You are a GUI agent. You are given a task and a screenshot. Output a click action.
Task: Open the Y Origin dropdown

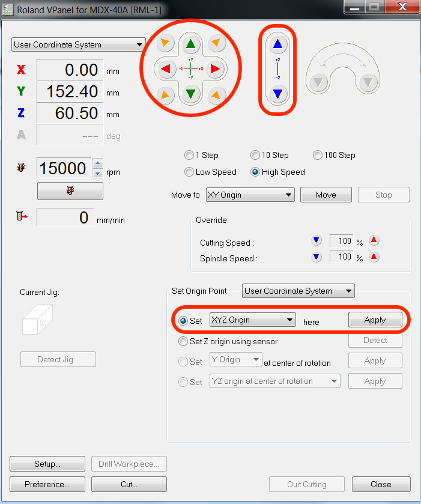[x=236, y=359]
